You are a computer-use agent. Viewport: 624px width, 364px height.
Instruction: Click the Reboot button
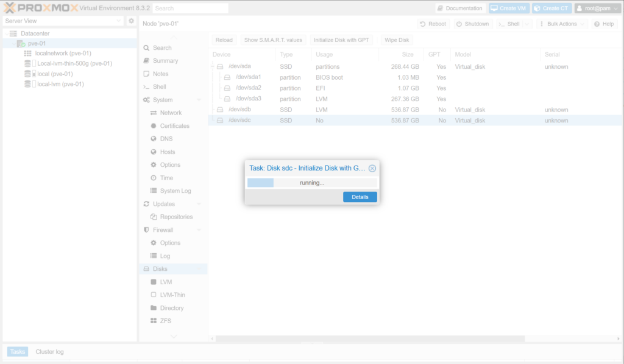point(433,24)
